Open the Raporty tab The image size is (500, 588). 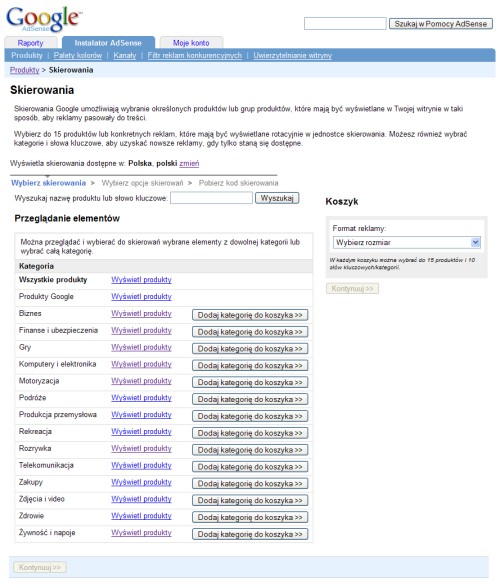(x=30, y=43)
